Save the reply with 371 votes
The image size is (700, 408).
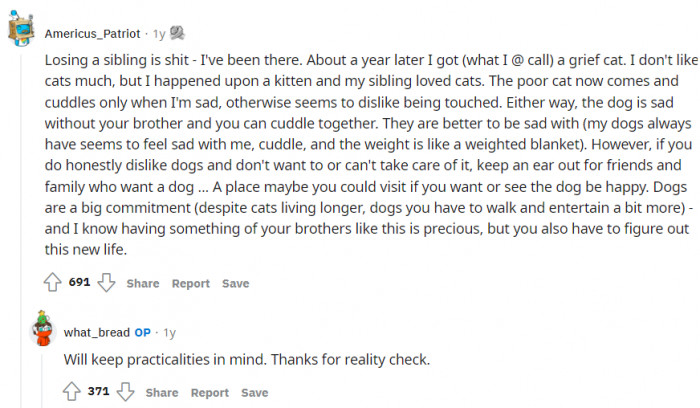[254, 392]
